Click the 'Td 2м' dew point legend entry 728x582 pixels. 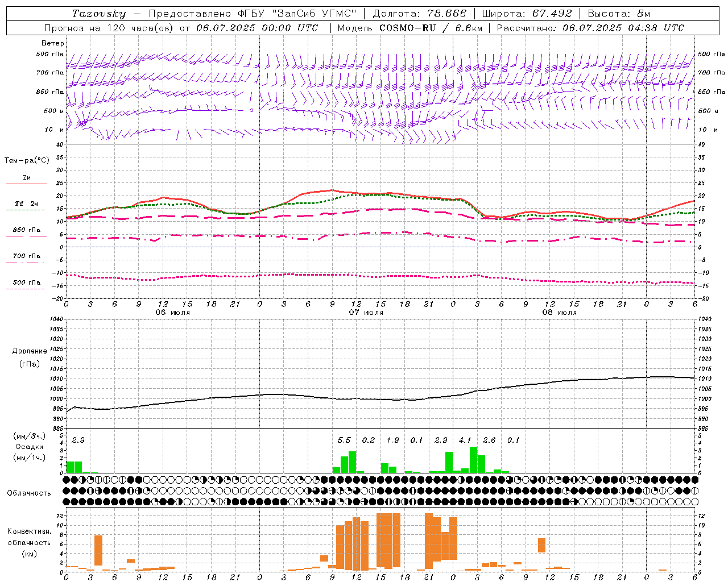27,203
